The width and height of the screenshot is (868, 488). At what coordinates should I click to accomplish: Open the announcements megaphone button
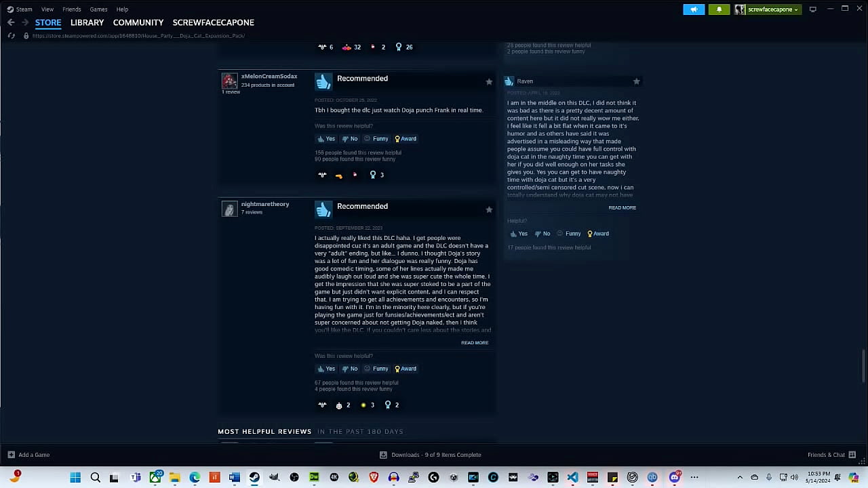(x=694, y=9)
